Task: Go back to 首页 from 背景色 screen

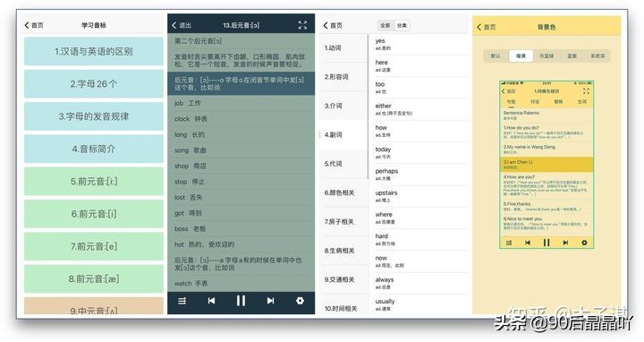Action: point(486,27)
